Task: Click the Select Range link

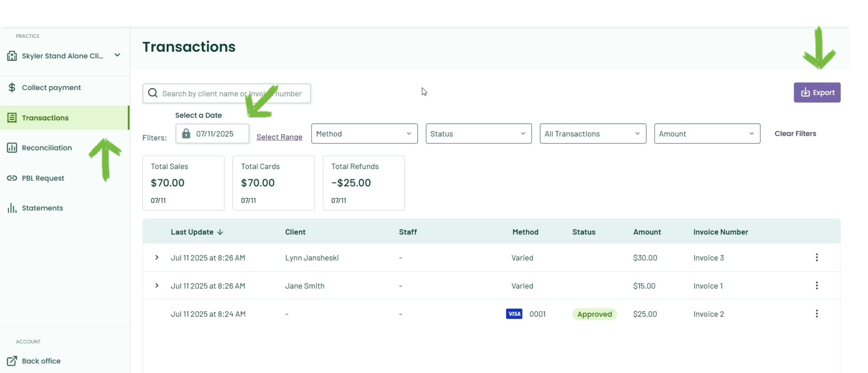Action: 279,137
